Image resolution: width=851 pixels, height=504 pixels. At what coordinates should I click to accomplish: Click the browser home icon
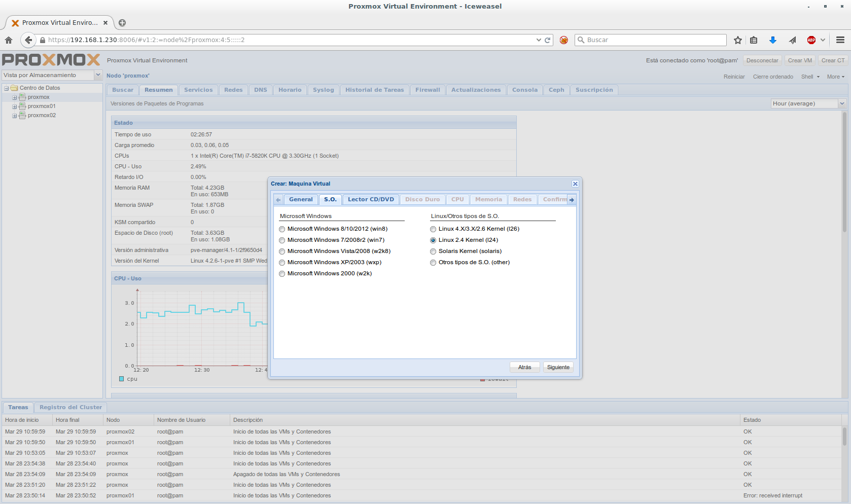click(9, 40)
